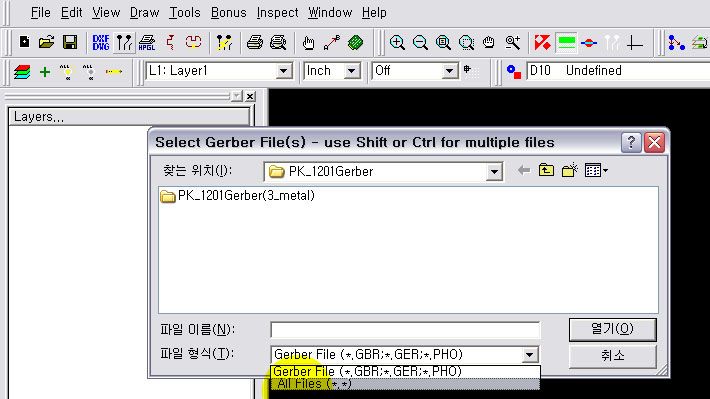Open the Edit menu
The height and width of the screenshot is (399, 710).
[72, 13]
